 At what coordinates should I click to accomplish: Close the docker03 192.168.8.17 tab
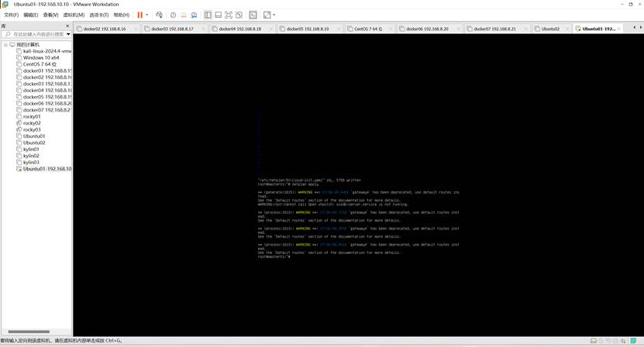tap(203, 29)
